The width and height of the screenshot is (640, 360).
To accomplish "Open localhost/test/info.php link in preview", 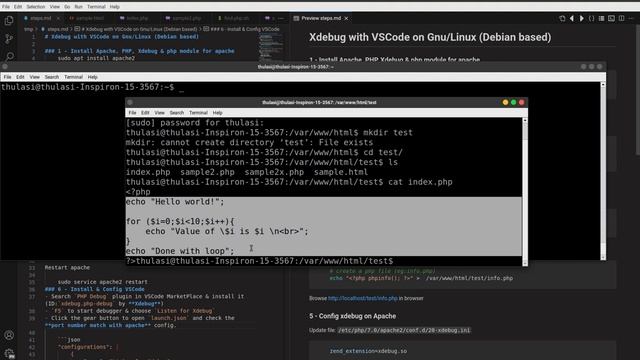I will click(363, 298).
